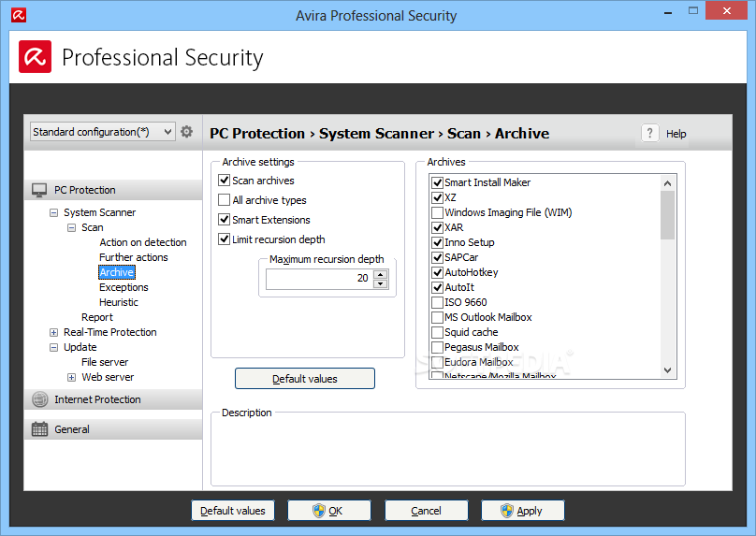Click bottom Default values button

[x=233, y=511]
